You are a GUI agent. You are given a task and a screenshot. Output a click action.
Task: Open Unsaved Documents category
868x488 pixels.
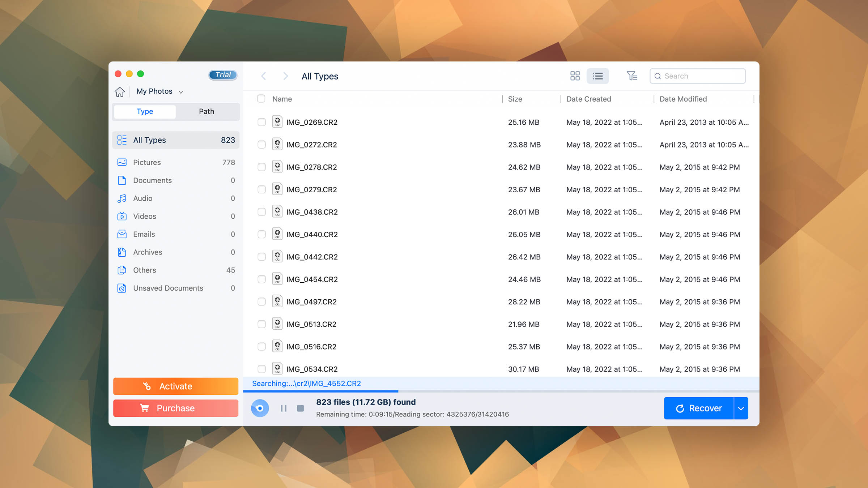click(x=176, y=288)
